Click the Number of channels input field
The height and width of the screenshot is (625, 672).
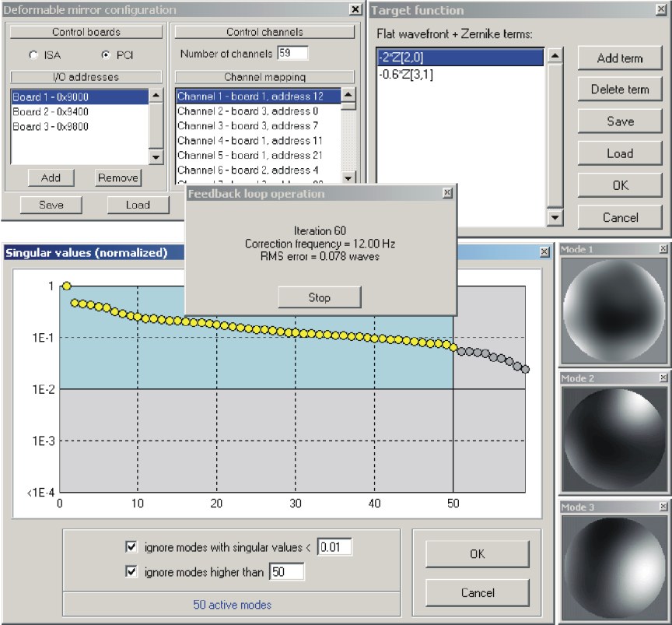(x=292, y=54)
